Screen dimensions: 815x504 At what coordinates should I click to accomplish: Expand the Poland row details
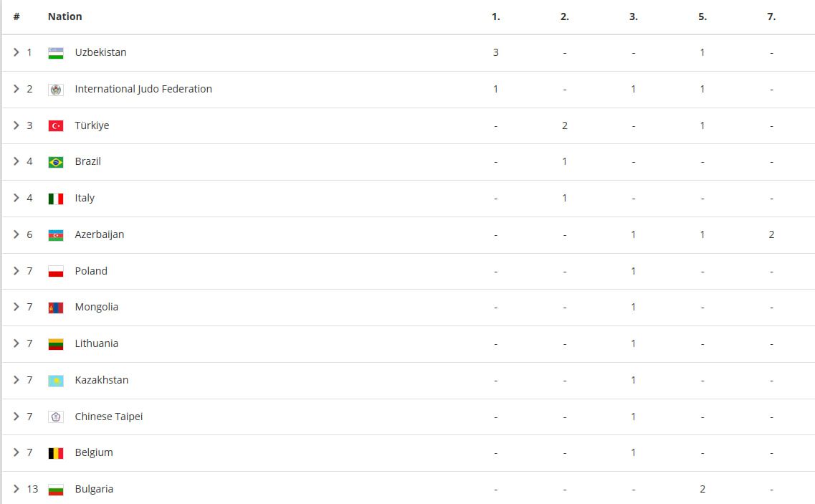(x=16, y=270)
